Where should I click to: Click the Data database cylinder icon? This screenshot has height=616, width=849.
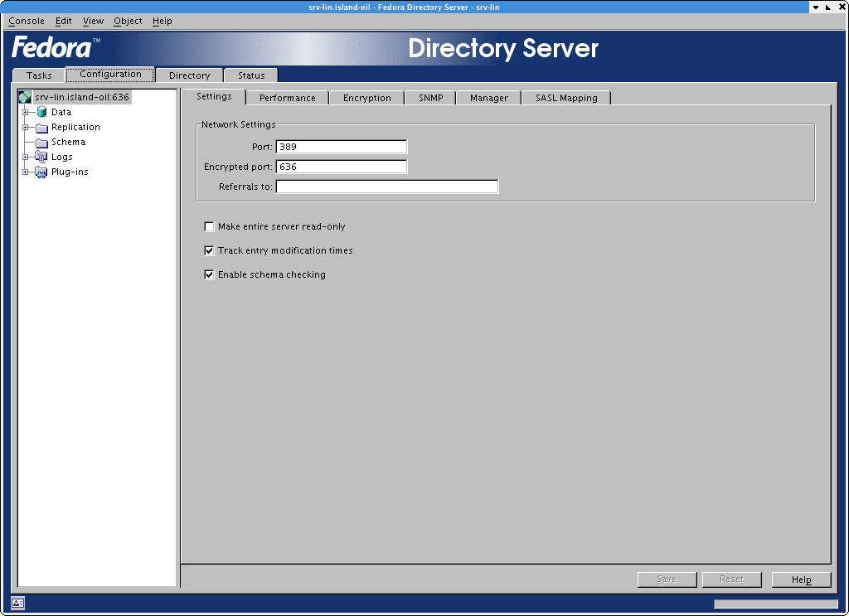(x=41, y=112)
